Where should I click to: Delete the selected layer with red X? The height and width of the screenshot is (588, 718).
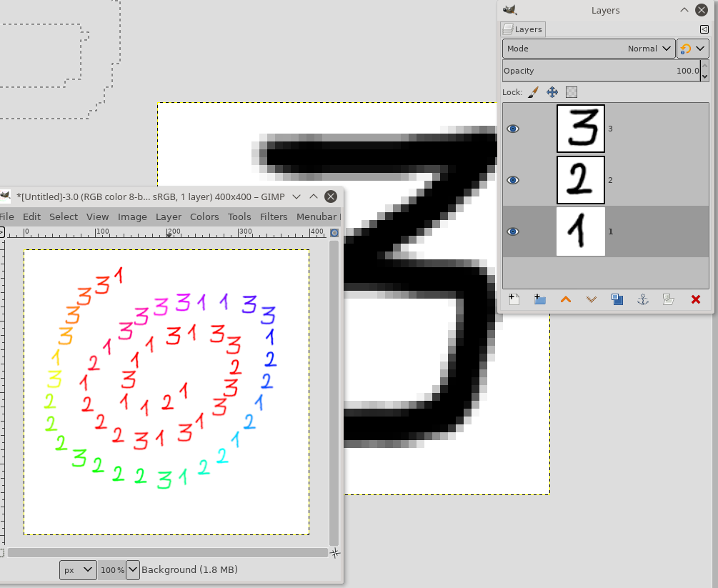696,299
